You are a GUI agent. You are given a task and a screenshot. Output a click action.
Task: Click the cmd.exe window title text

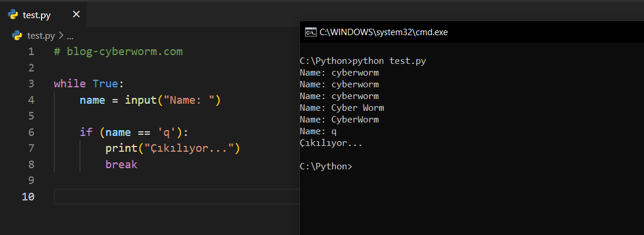point(383,32)
